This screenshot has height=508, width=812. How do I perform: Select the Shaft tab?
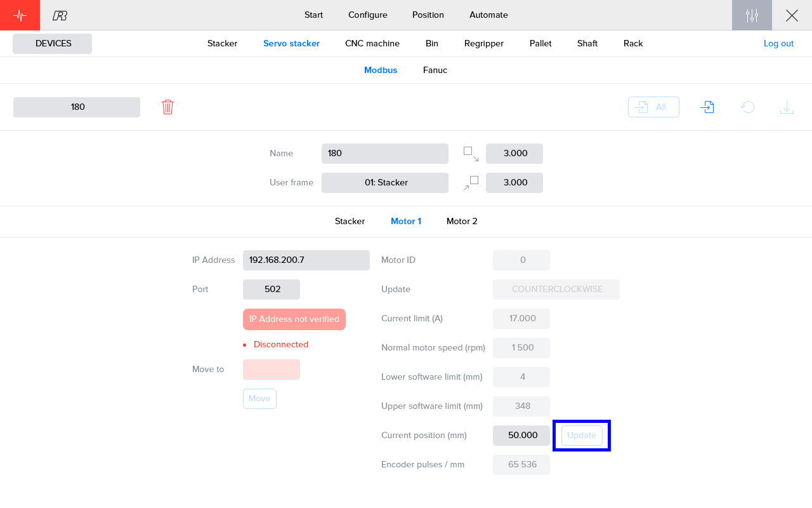tap(587, 43)
